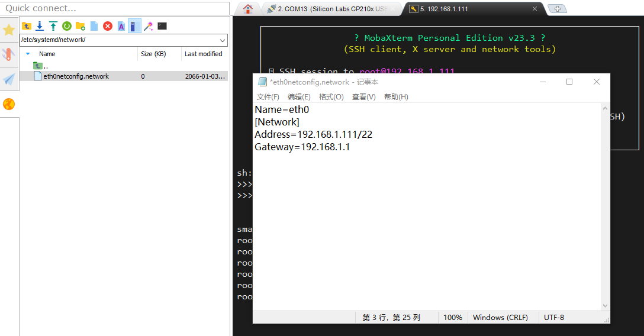Click date 2066-01-03 in file list

pos(205,76)
